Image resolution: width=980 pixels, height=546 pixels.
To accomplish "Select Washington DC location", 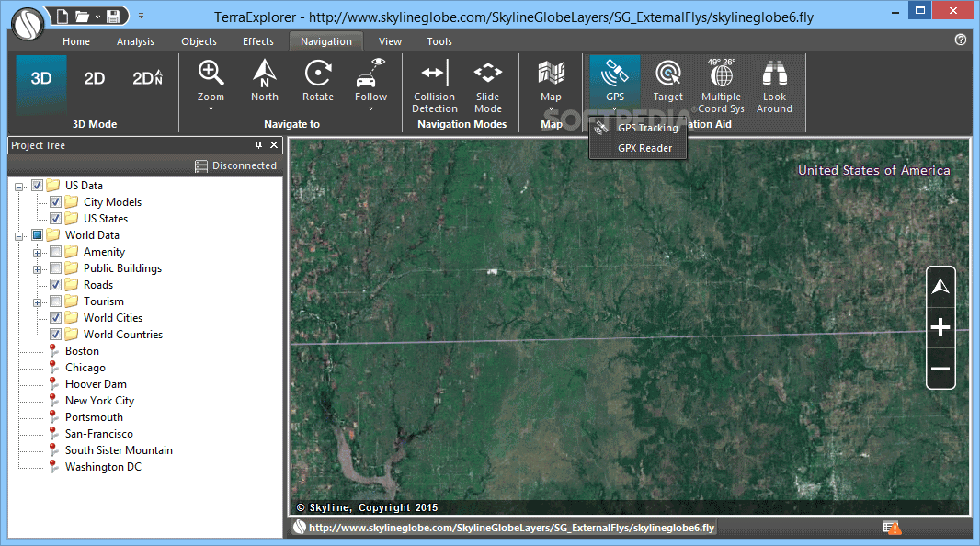I will 103,467.
